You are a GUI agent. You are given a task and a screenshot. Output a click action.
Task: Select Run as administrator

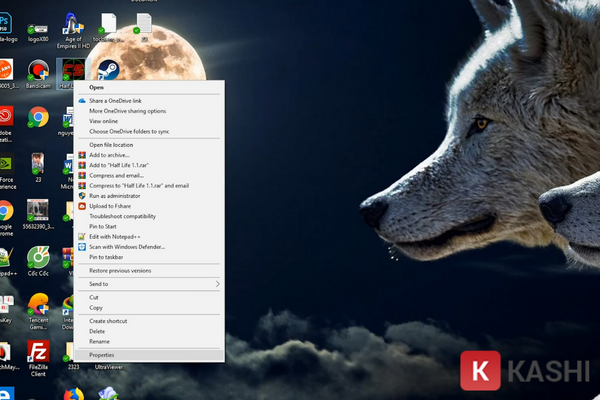click(118, 195)
